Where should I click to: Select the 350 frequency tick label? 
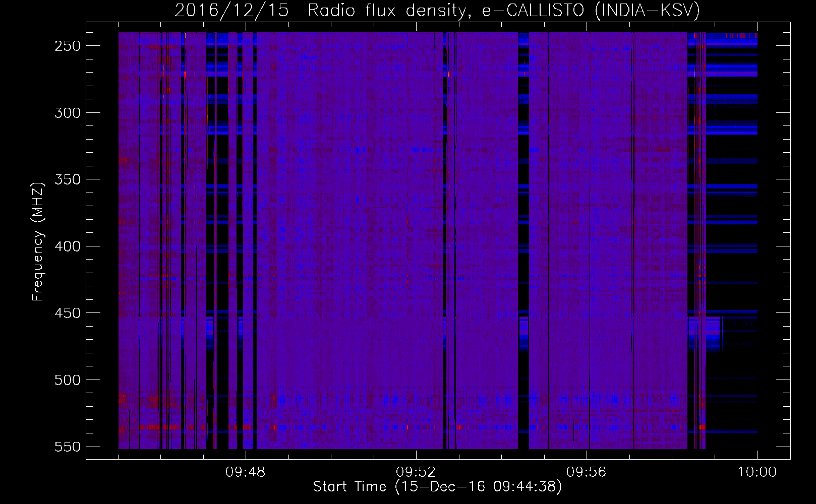click(x=68, y=179)
